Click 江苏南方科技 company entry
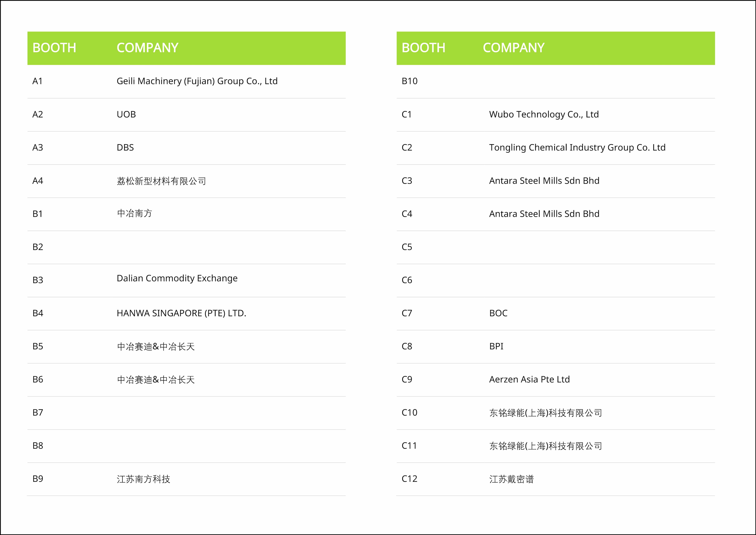 (x=144, y=479)
